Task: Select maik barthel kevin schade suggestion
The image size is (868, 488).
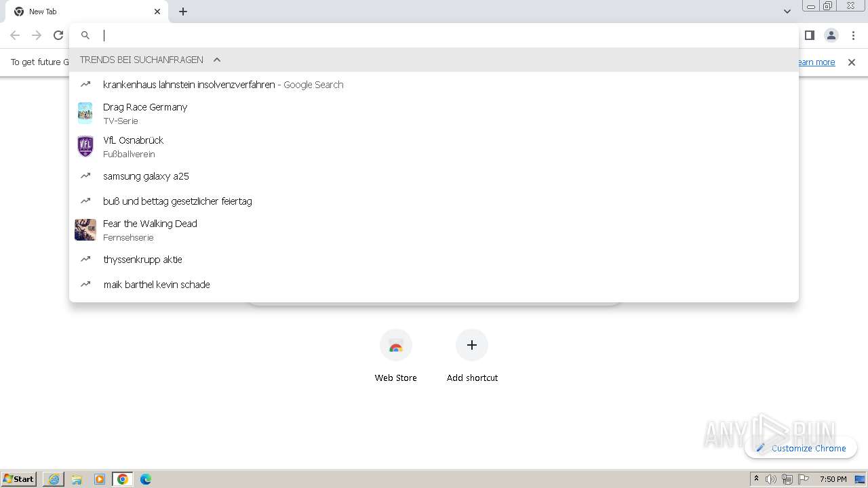Action: (434, 285)
